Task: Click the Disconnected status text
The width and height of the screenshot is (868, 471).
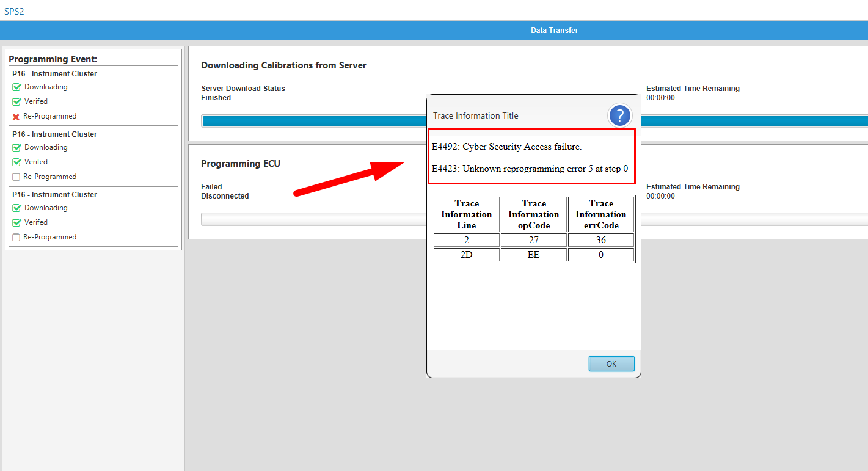Action: tap(225, 196)
